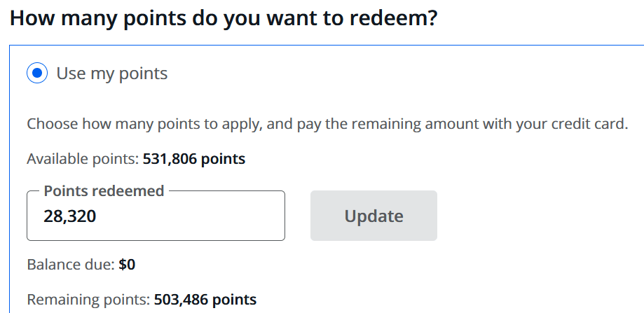Click the redeem points question heading
This screenshot has height=313, width=644.
click(x=224, y=18)
